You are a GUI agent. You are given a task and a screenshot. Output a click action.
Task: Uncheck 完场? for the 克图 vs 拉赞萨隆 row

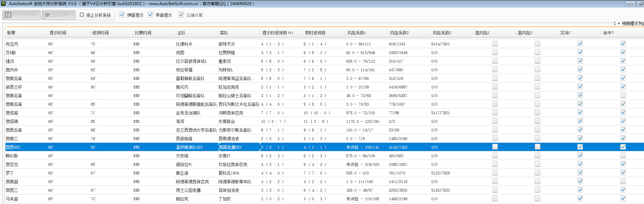coord(580,52)
